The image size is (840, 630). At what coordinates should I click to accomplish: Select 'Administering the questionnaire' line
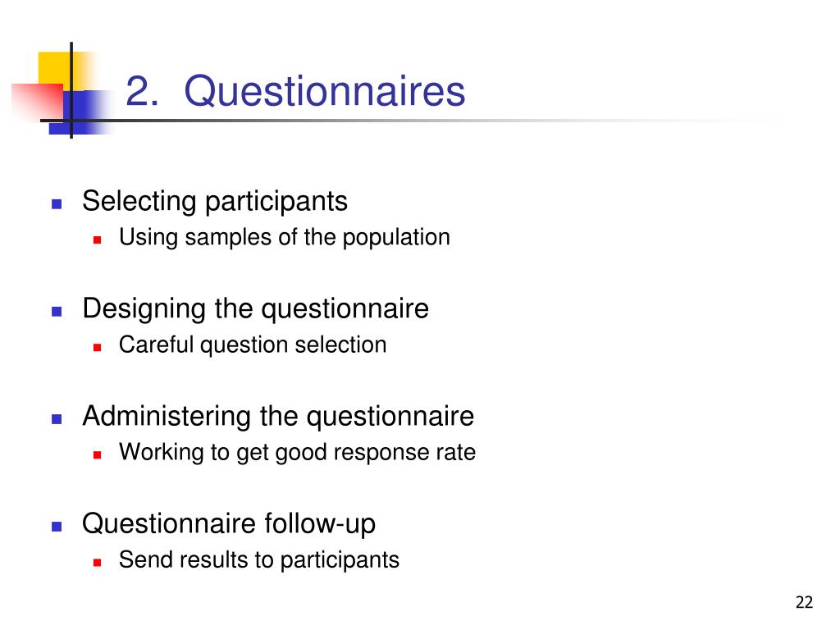click(x=278, y=416)
